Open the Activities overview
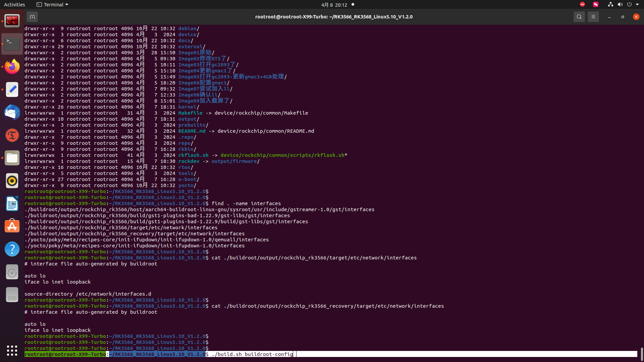The height and width of the screenshot is (362, 644). click(x=14, y=5)
